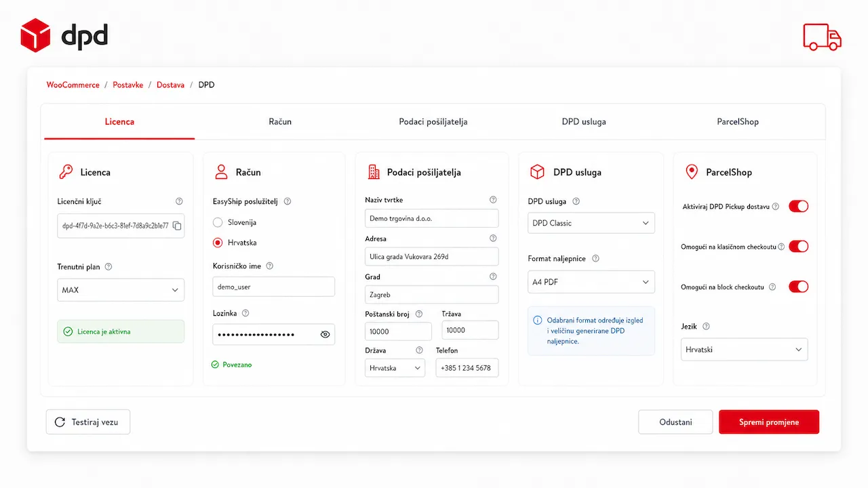Viewport: 868px width, 488px height.
Task: Expand the Jezik language dropdown
Action: (745, 350)
